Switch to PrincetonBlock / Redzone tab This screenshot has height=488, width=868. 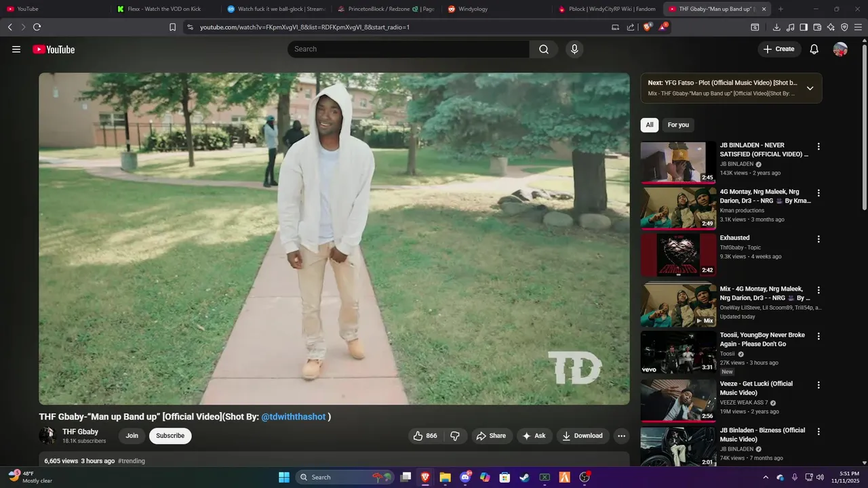(x=387, y=9)
